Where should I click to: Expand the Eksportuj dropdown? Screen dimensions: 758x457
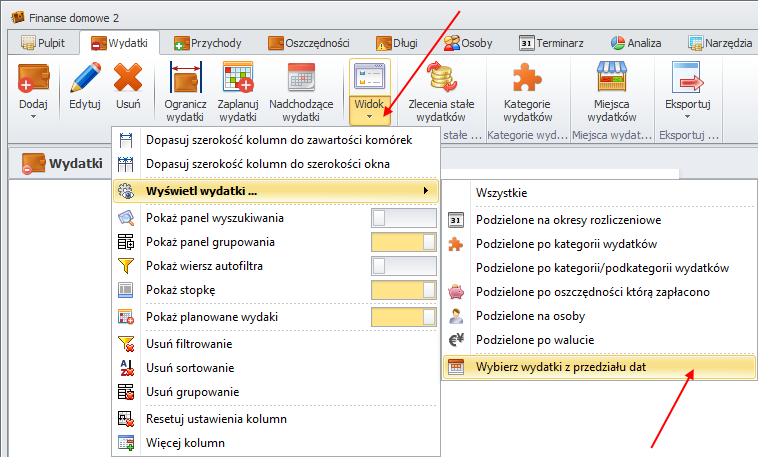pos(687,116)
